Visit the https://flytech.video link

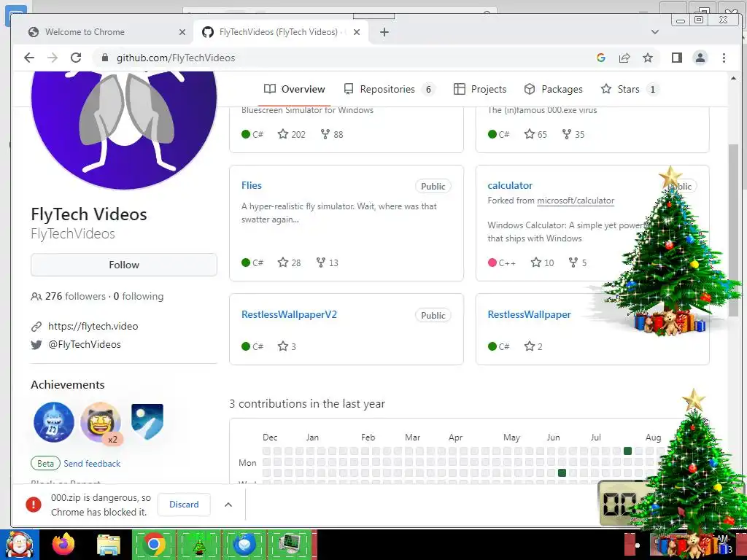93,326
